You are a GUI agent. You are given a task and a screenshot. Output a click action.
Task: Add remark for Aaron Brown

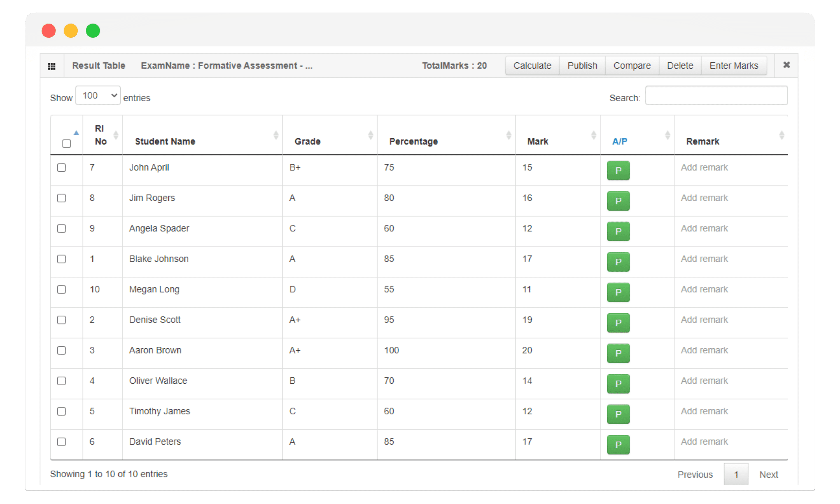(x=704, y=350)
